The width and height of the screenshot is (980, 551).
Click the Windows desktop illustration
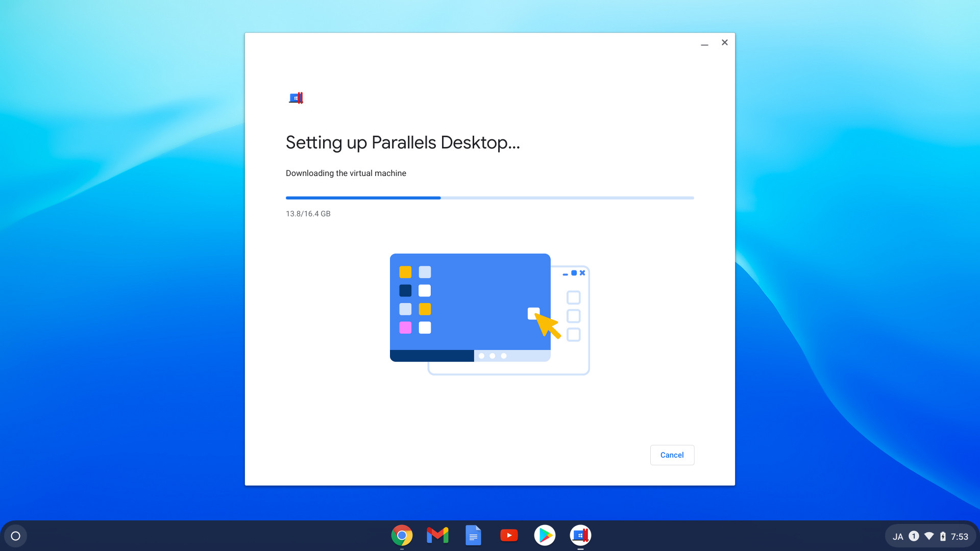[489, 314]
